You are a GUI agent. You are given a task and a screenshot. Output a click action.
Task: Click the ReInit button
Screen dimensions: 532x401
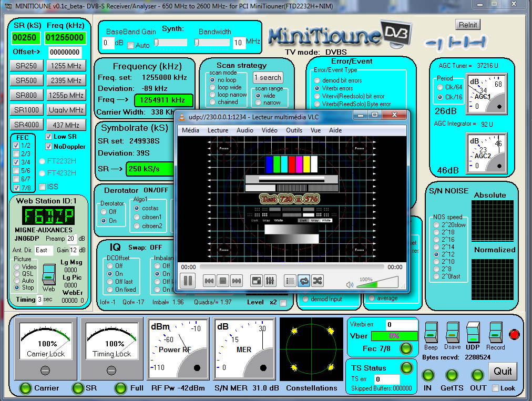[467, 25]
